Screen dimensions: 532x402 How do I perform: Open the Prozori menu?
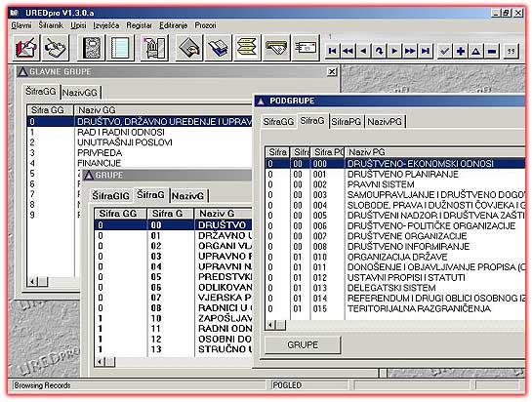[x=205, y=25]
